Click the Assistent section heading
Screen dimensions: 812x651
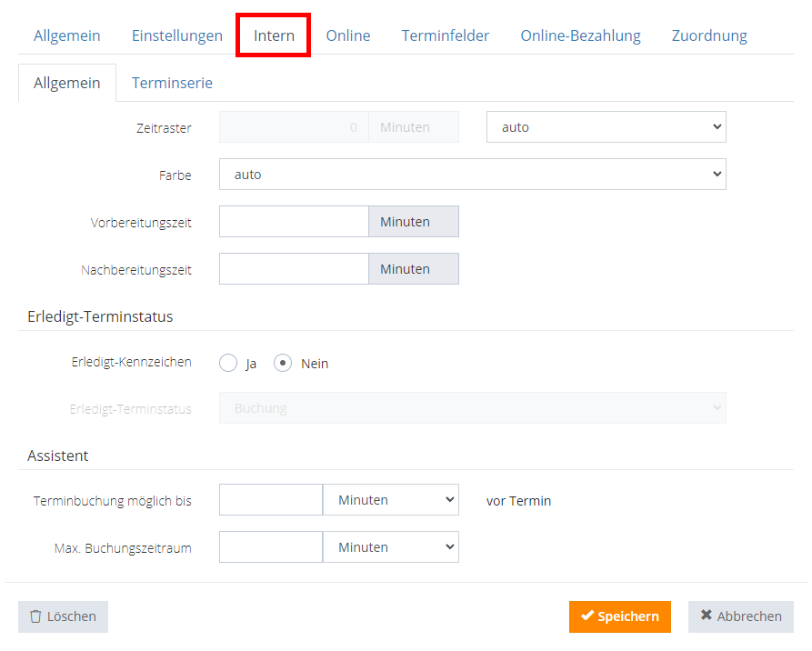58,456
